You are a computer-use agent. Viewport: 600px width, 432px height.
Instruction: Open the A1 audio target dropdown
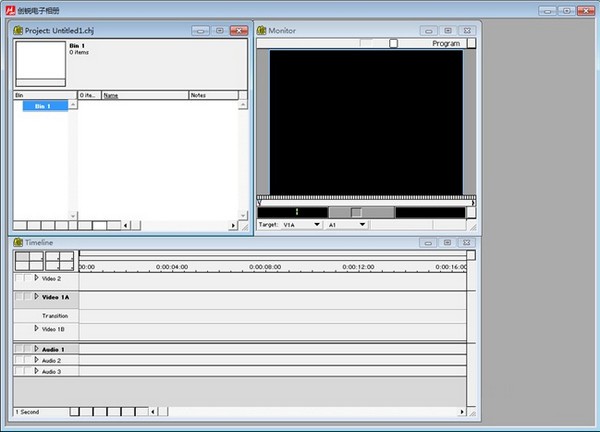pos(361,225)
